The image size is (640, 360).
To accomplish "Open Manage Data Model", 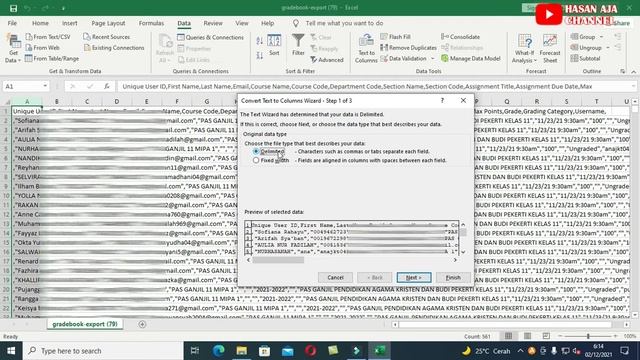I will [x=471, y=58].
